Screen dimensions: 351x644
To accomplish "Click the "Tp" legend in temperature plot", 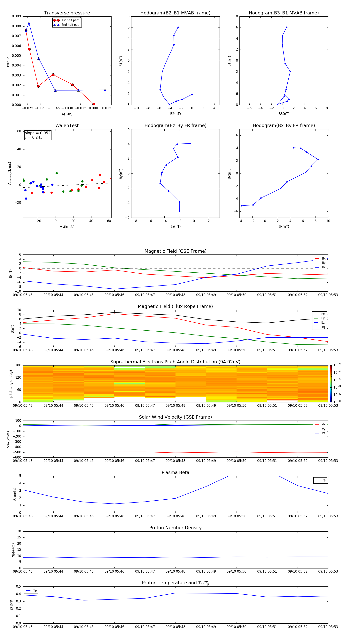I will click(31, 591).
